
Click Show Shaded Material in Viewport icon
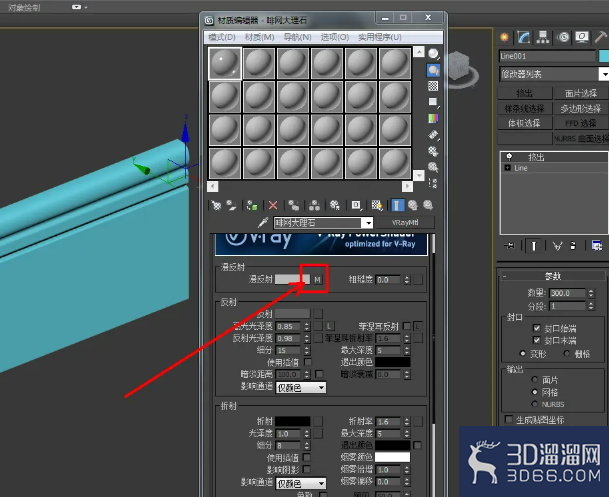coord(377,205)
